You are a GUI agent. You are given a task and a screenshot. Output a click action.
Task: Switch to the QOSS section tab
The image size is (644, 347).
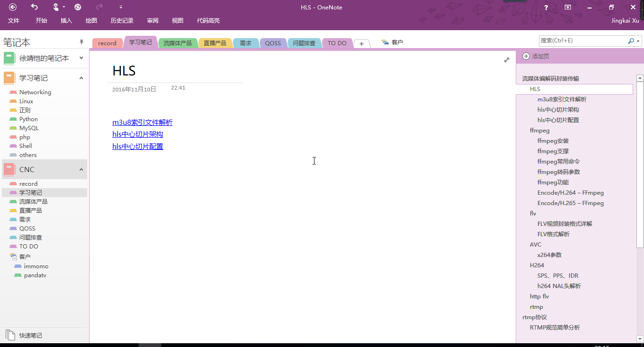coord(272,43)
